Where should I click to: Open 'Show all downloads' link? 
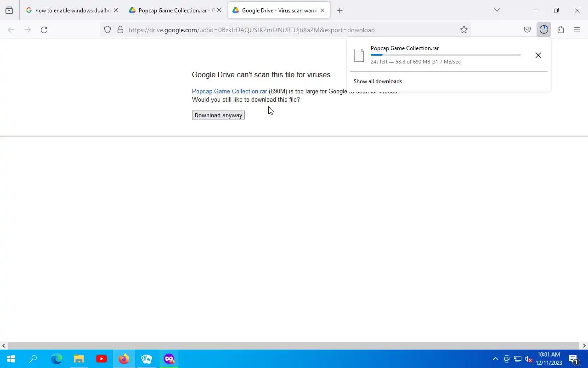click(378, 81)
